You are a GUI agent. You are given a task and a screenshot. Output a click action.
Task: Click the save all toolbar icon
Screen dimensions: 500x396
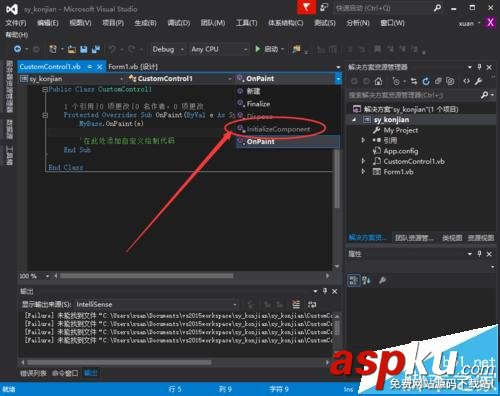coord(96,50)
